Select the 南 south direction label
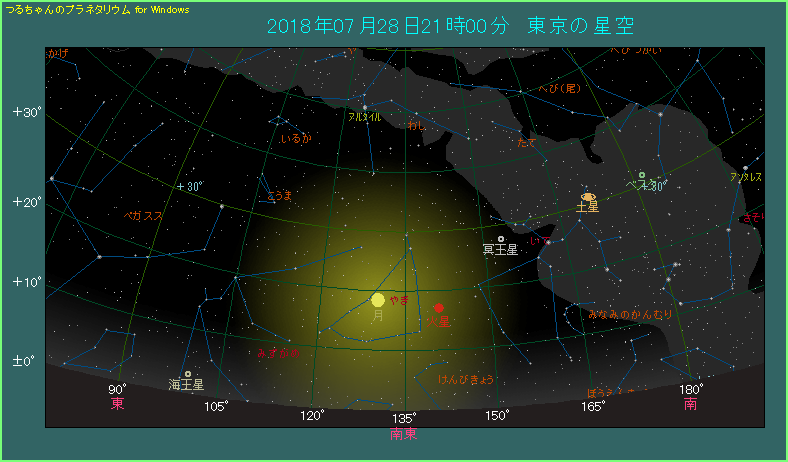788x462 pixels. [x=691, y=404]
